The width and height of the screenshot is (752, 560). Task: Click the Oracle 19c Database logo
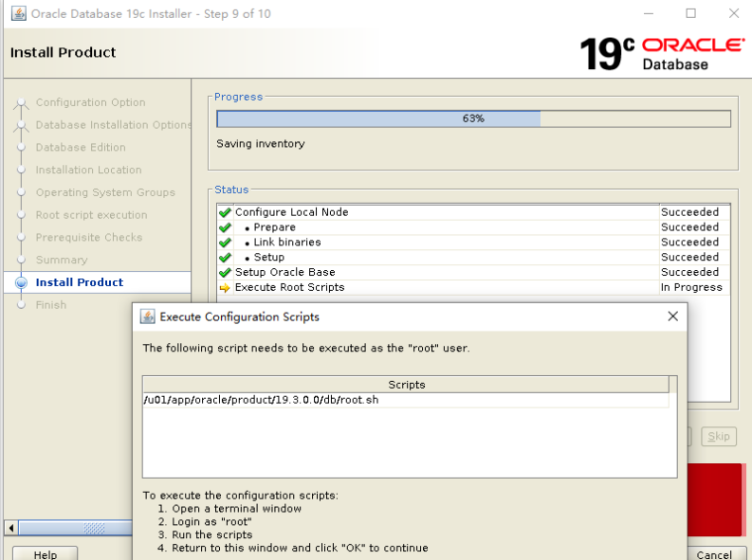[x=662, y=54]
